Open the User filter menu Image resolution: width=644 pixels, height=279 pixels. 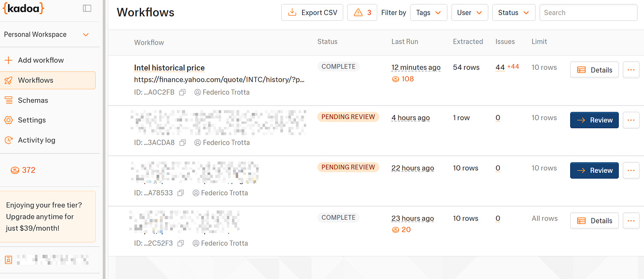click(469, 12)
